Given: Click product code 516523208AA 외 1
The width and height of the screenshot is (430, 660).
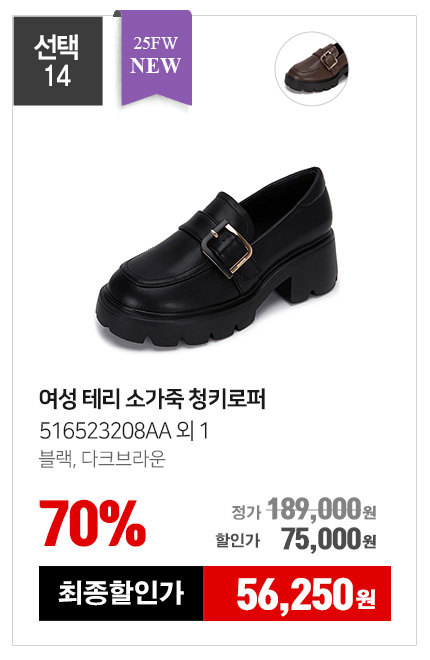Looking at the screenshot, I should 124,431.
